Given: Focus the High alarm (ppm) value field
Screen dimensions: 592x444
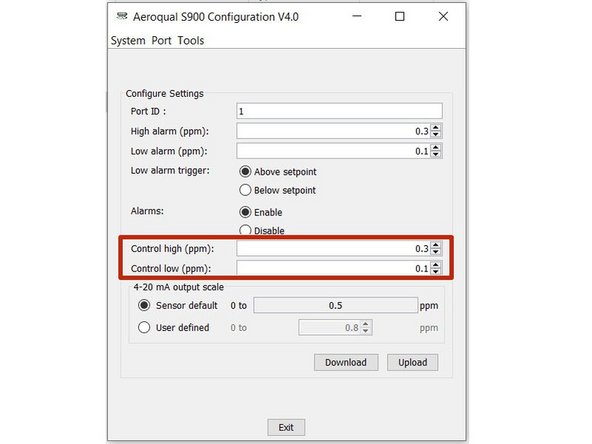Looking at the screenshot, I should pyautogui.click(x=333, y=131).
